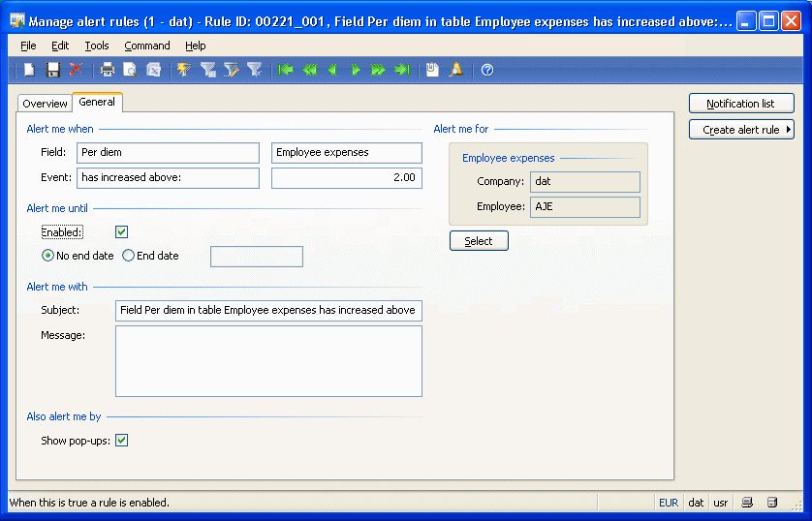Click the database icon in the status bar
Screen dimensions: 812x521
point(772,503)
